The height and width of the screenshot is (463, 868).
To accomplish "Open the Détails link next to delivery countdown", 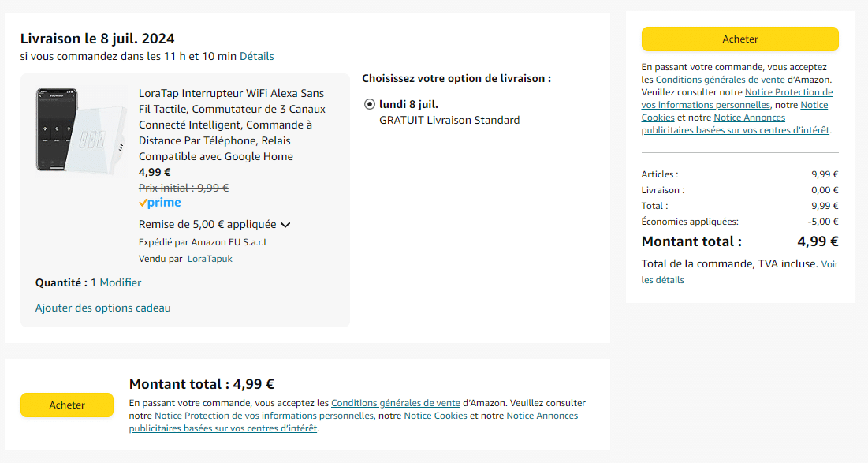I will 256,56.
